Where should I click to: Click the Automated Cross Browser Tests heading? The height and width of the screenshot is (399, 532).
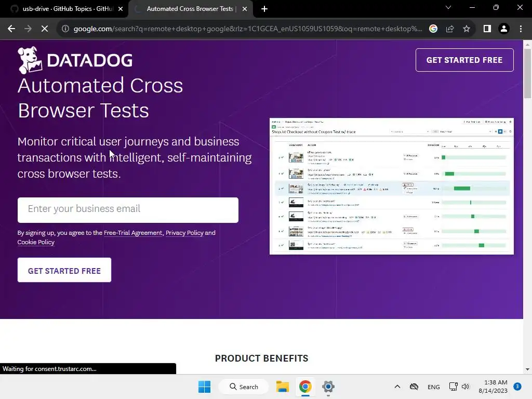(x=100, y=98)
